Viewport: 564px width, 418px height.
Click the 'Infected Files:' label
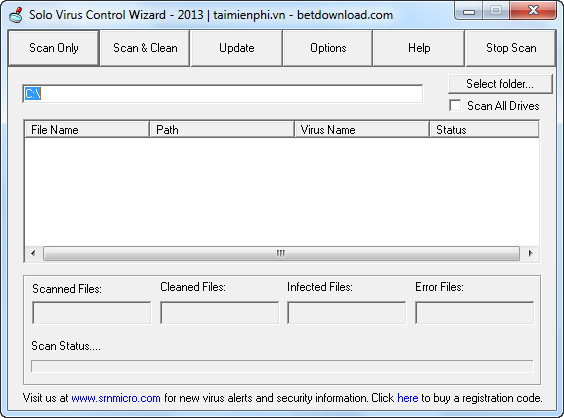pyautogui.click(x=320, y=287)
